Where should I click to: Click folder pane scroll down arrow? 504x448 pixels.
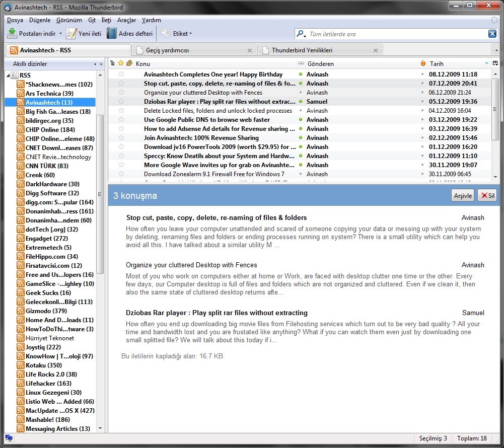point(100,428)
